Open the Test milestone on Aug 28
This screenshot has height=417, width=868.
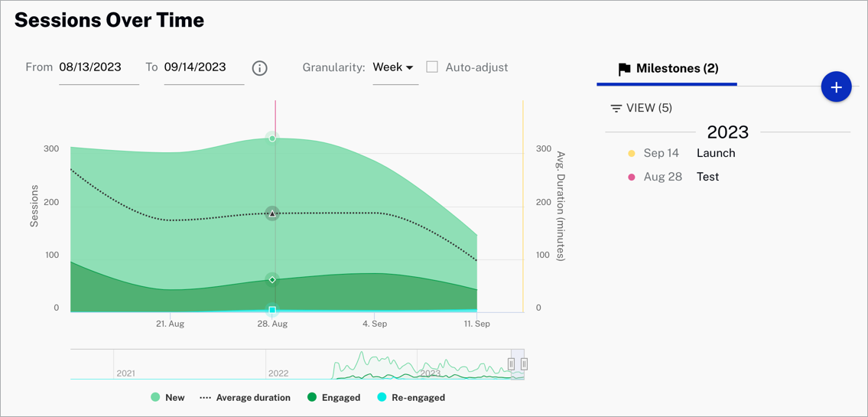click(707, 177)
